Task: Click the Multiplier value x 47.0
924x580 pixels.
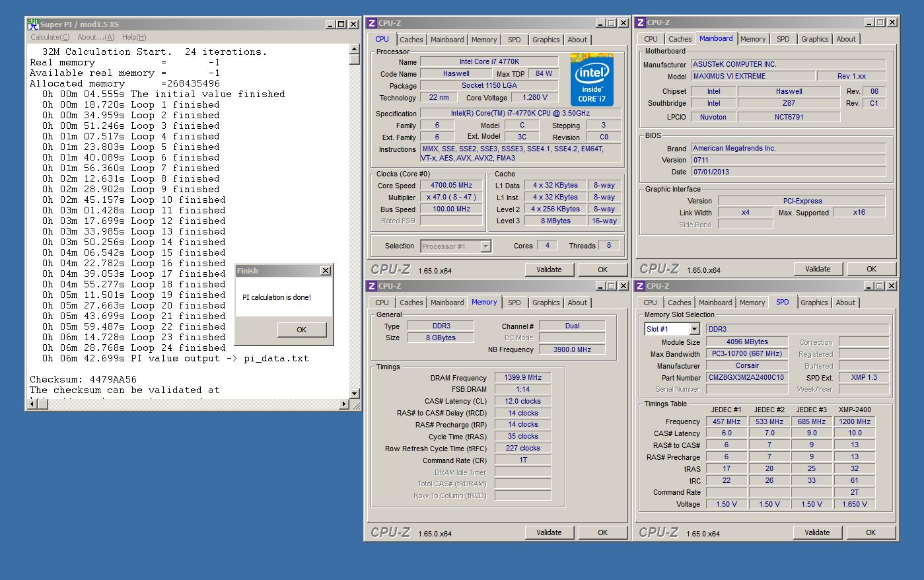Action: click(x=452, y=197)
